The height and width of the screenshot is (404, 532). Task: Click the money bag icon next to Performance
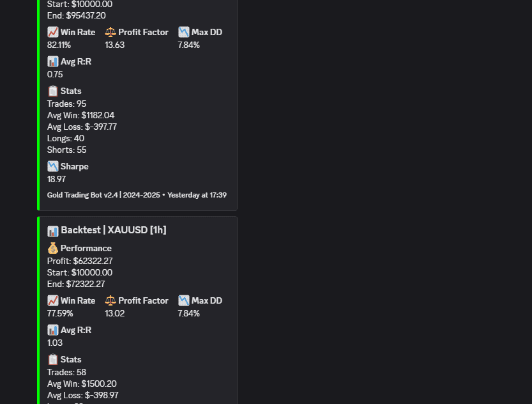[x=52, y=248]
